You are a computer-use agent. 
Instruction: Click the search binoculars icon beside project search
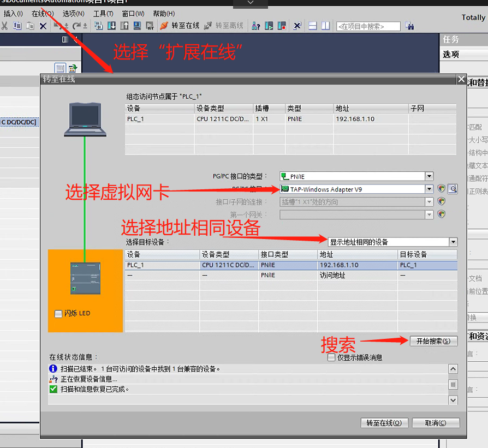(409, 26)
